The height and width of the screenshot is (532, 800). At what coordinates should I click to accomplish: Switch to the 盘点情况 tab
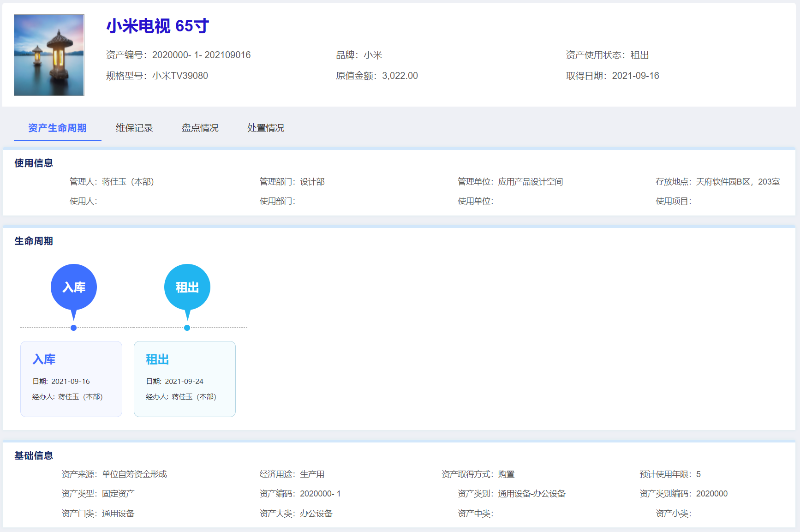(x=200, y=128)
